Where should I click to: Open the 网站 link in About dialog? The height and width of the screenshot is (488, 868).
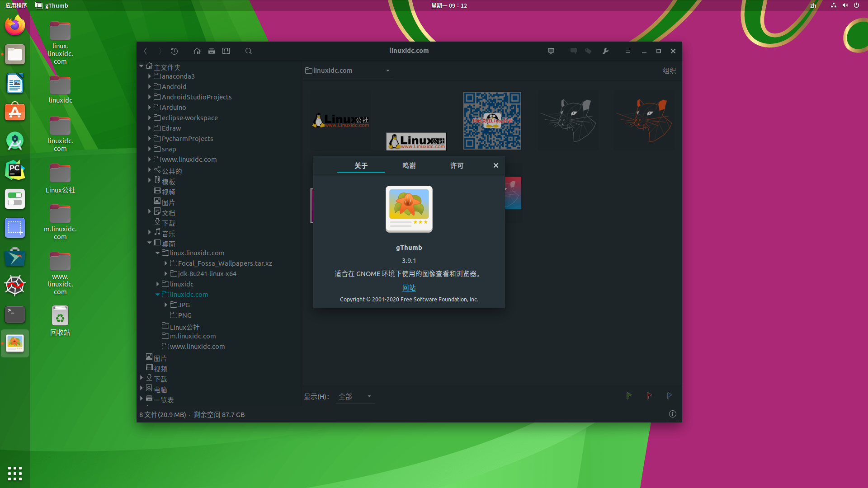tap(409, 288)
